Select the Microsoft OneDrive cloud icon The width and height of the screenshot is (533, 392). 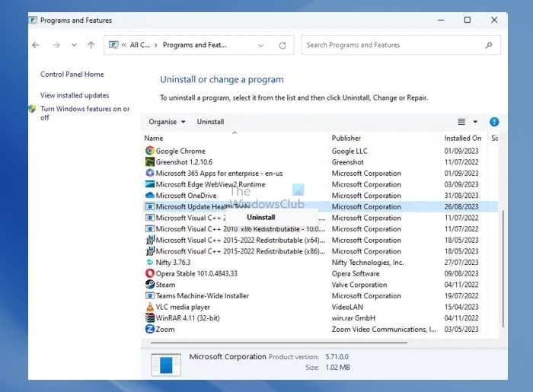coord(149,196)
